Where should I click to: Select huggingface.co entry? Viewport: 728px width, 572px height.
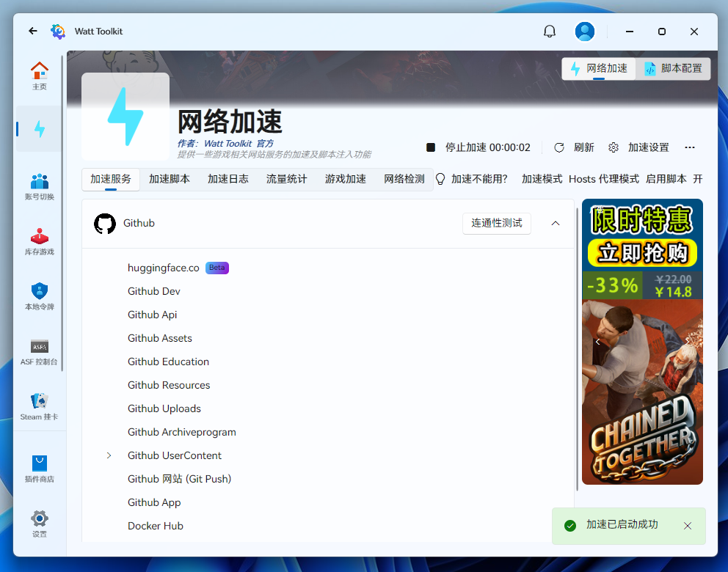[164, 268]
